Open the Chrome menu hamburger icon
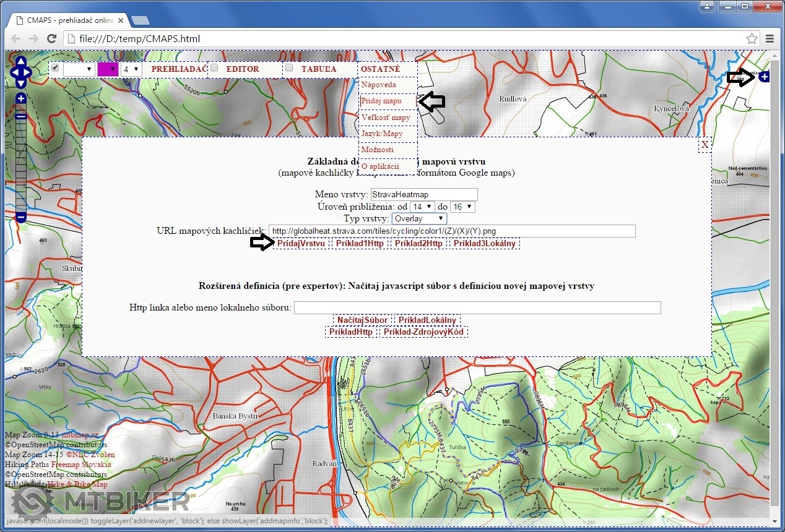 (x=770, y=38)
